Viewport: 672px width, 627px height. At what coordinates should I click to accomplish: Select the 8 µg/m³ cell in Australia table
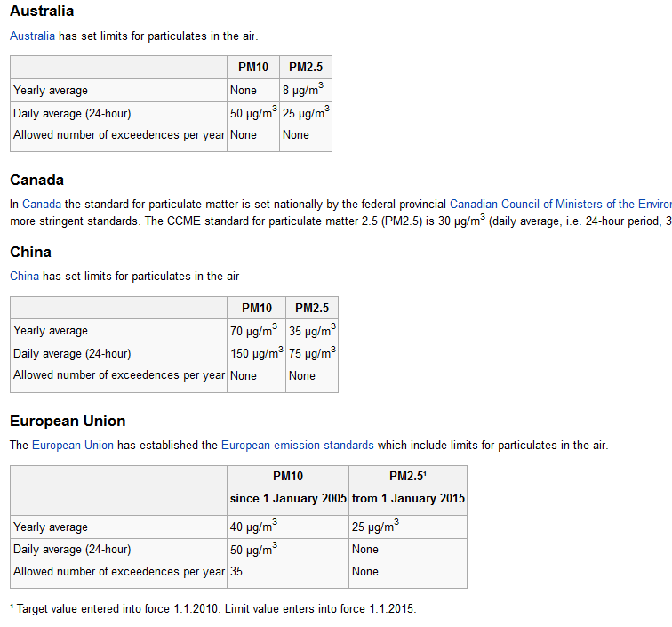click(303, 90)
